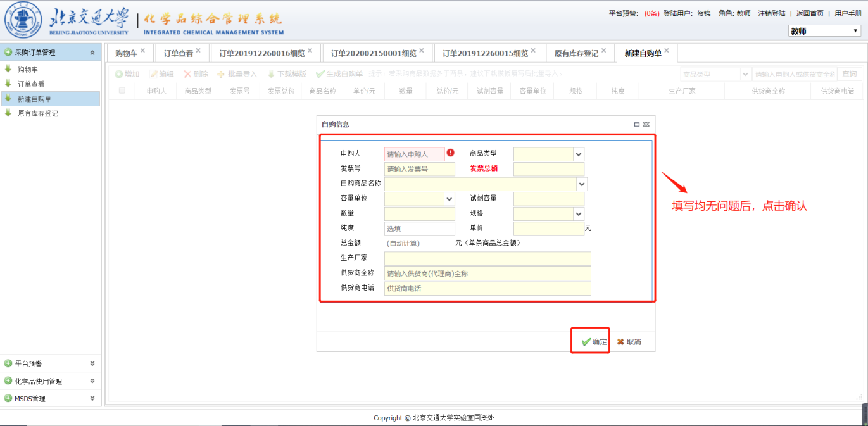868x426 pixels.
Task: Click the 查询 search button
Action: (x=849, y=74)
